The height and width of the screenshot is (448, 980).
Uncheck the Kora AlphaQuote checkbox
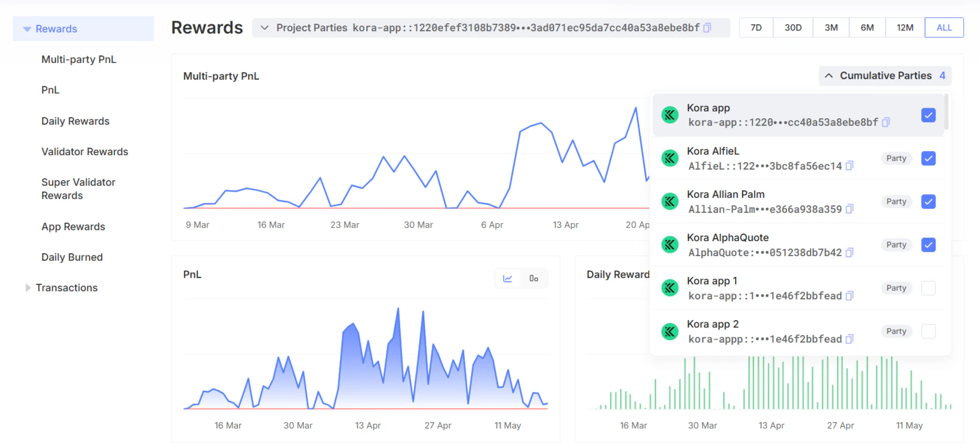pyautogui.click(x=928, y=245)
